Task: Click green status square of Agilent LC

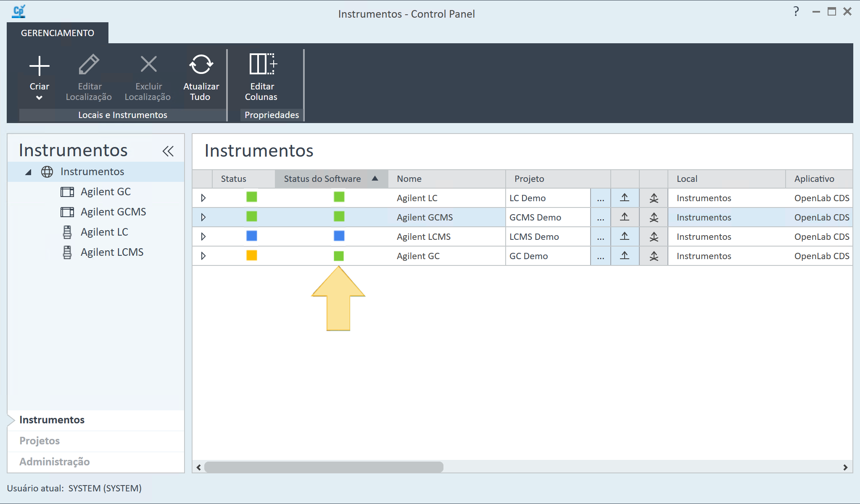Action: tap(252, 197)
